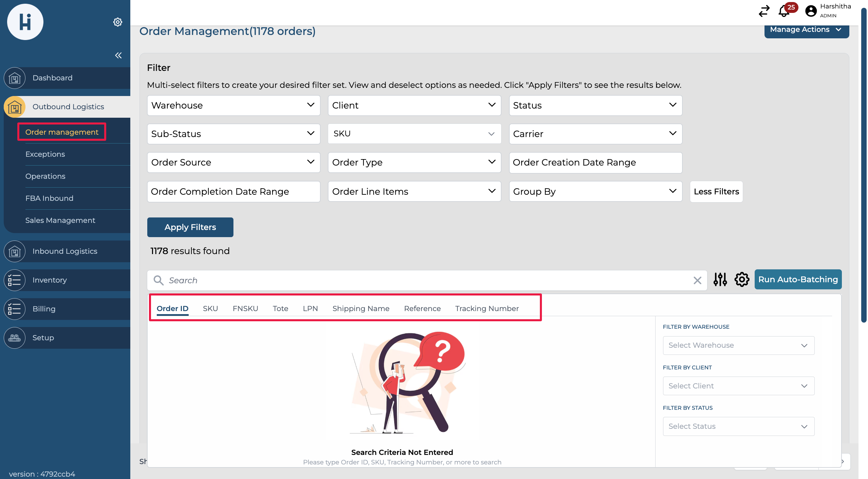Screen dimensions: 868x479
Task: Open Select Status dropdown in side panel
Action: [738, 426]
